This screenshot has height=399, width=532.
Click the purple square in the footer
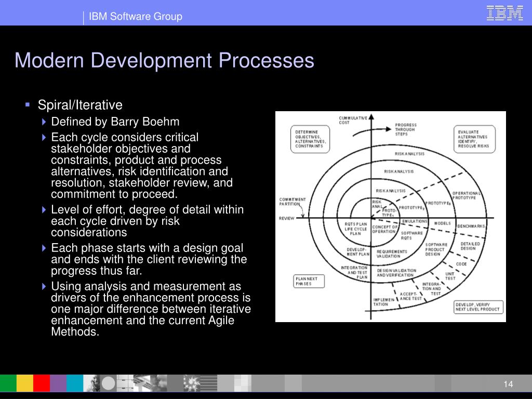point(58,383)
